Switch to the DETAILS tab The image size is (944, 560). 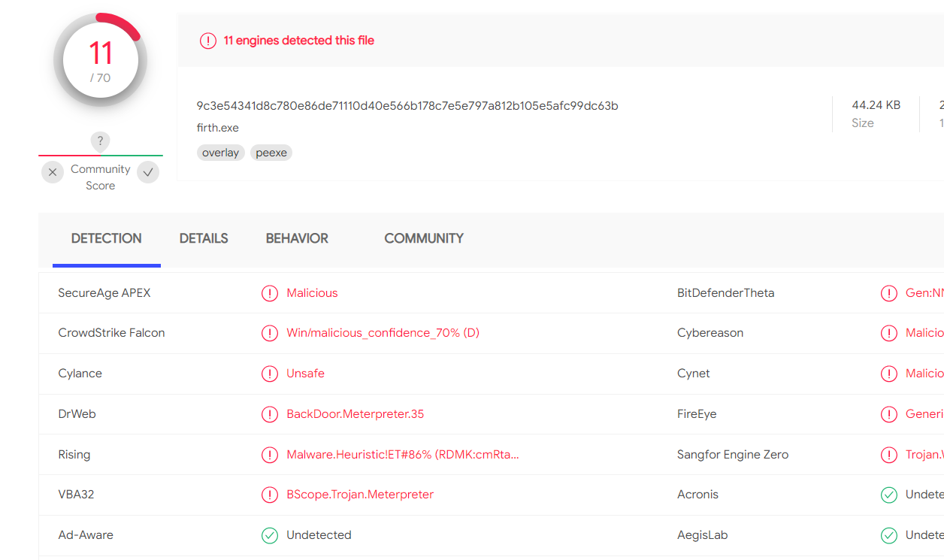pos(204,239)
